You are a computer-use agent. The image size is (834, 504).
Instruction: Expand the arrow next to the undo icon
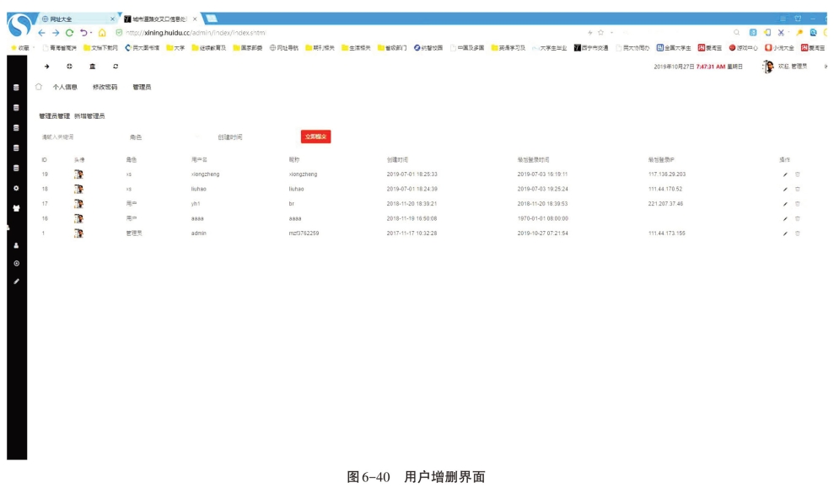pyautogui.click(x=91, y=33)
